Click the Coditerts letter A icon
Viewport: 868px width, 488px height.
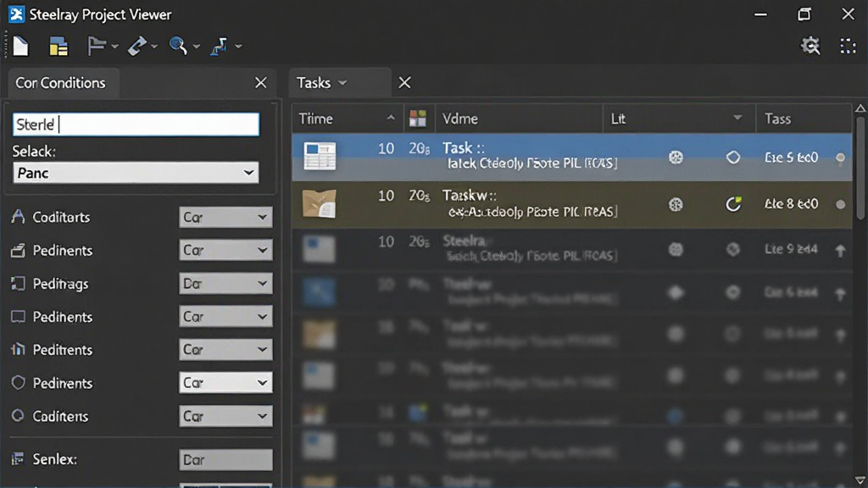click(18, 216)
